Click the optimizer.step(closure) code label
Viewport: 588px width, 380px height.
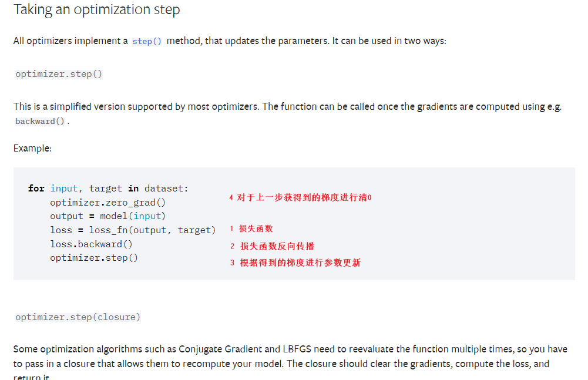click(78, 317)
